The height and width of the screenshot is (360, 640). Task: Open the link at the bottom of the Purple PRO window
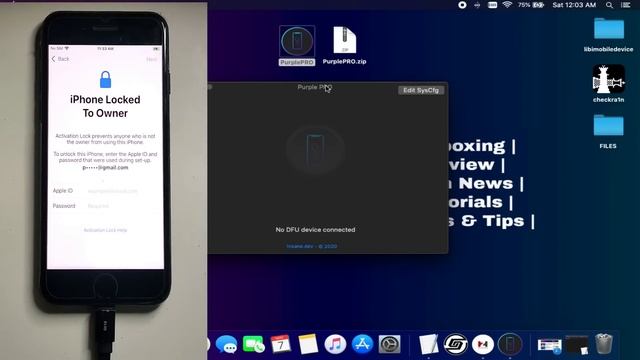[x=312, y=246]
